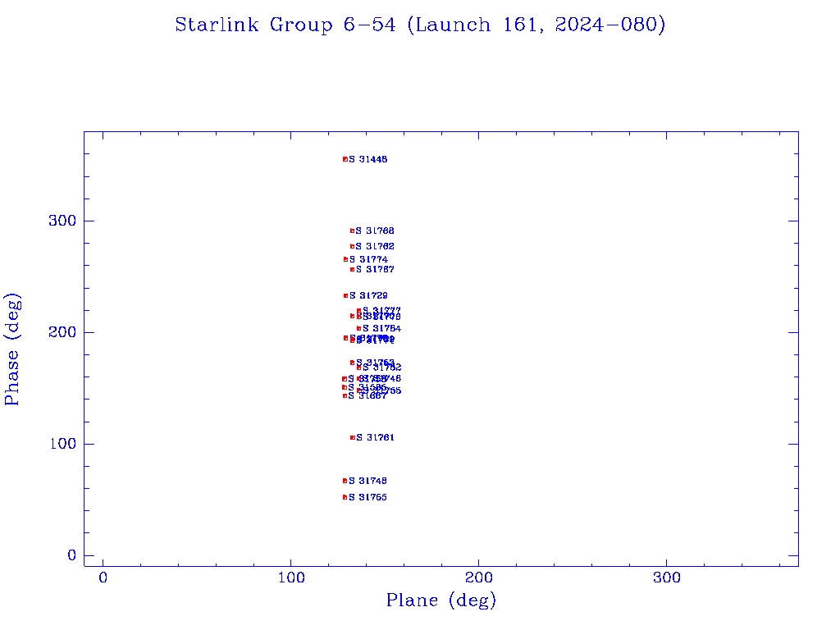Screen dimensions: 840x630
Task: Click the S 31761 satellite label
Action: (x=375, y=438)
